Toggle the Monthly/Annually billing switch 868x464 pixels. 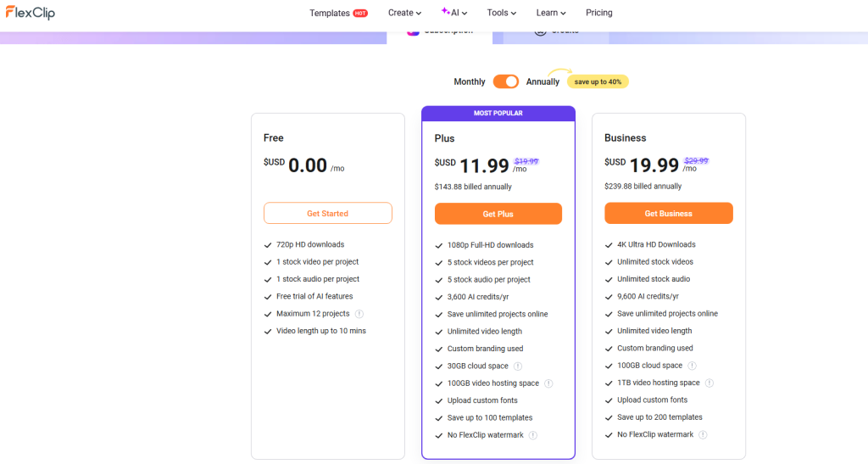click(x=506, y=81)
